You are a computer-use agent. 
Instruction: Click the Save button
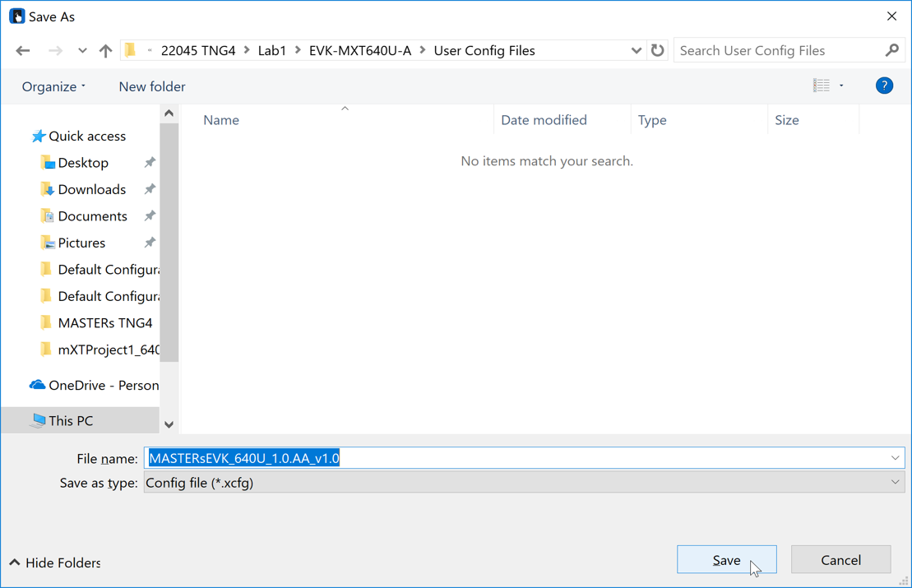point(726,560)
